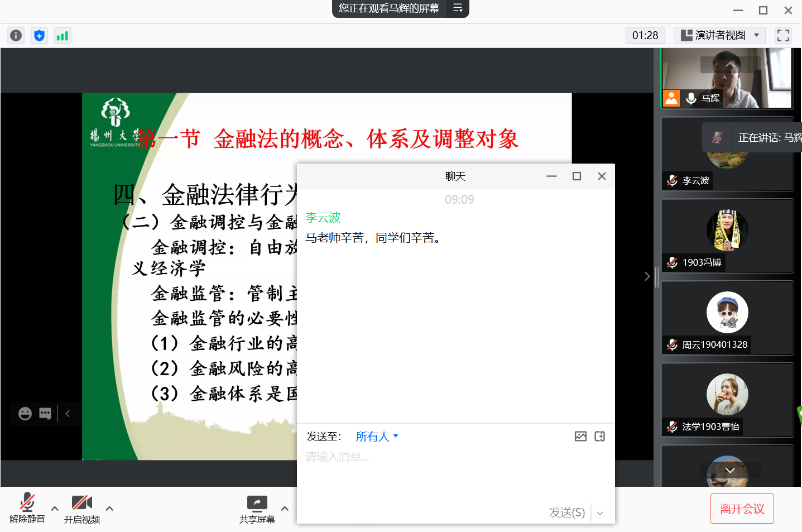802x532 pixels.
Task: Expand audio options arrow beside mute
Action: [x=55, y=508]
